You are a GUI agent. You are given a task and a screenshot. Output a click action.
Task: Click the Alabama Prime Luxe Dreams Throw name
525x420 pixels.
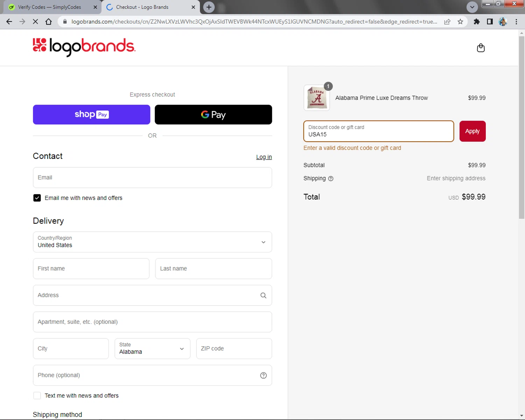click(381, 98)
